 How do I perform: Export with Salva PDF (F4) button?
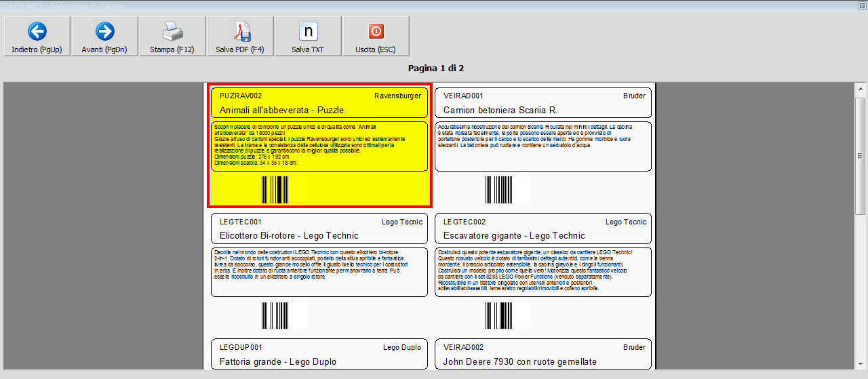pos(240,37)
